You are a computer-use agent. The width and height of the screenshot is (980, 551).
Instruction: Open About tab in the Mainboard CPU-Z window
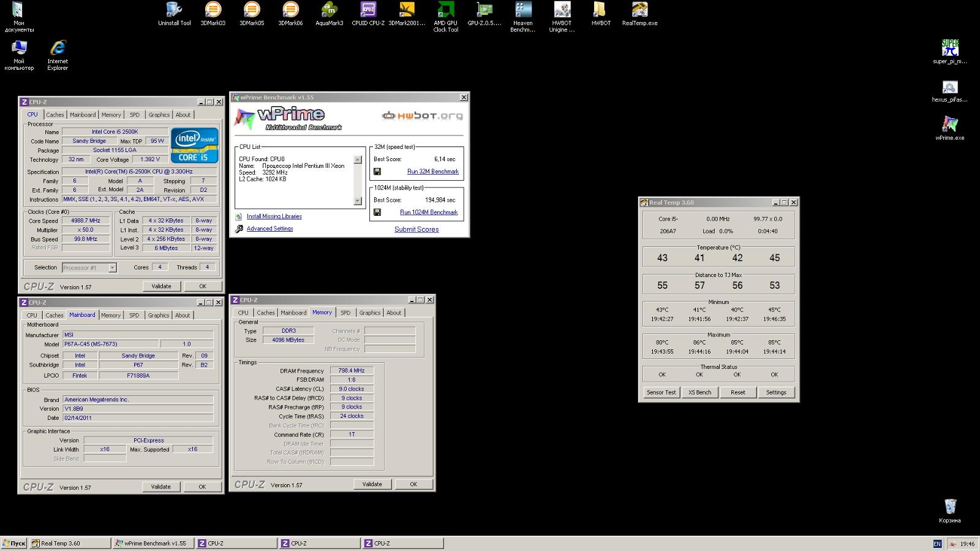tap(183, 315)
